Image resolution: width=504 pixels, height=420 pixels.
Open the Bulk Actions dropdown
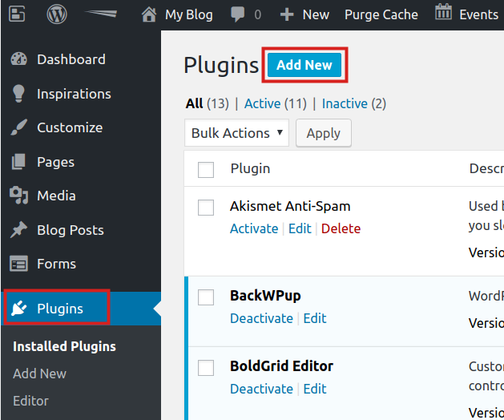(236, 133)
